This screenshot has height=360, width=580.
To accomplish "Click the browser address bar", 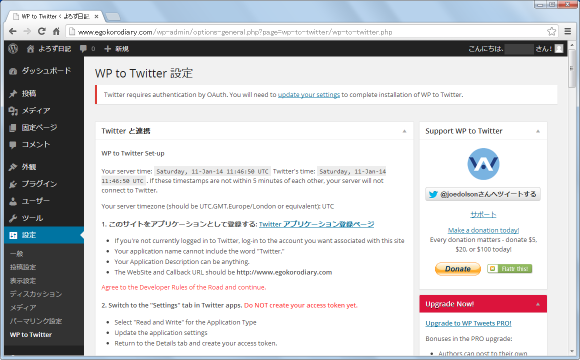I will point(307,32).
